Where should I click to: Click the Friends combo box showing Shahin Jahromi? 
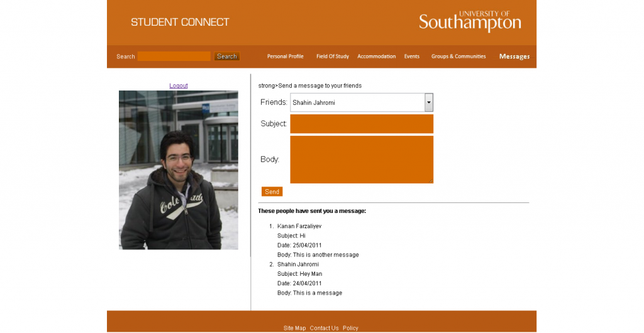[357, 102]
